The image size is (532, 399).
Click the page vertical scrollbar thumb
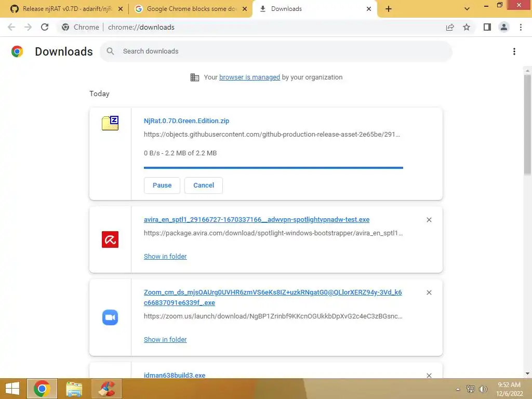(527, 125)
